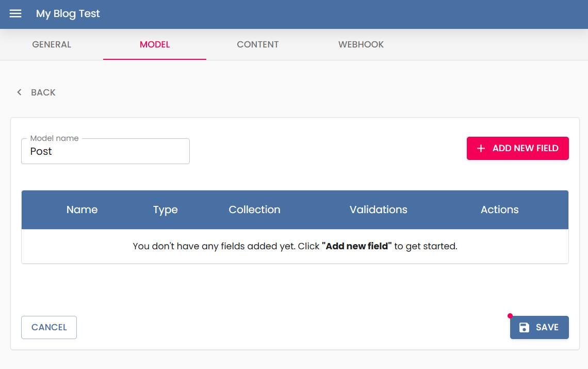The width and height of the screenshot is (588, 369).
Task: Open the Content tab
Action: [x=258, y=44]
